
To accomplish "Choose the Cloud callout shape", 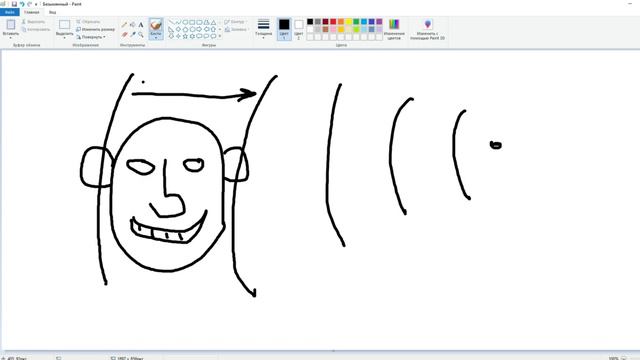I will pyautogui.click(x=213, y=36).
